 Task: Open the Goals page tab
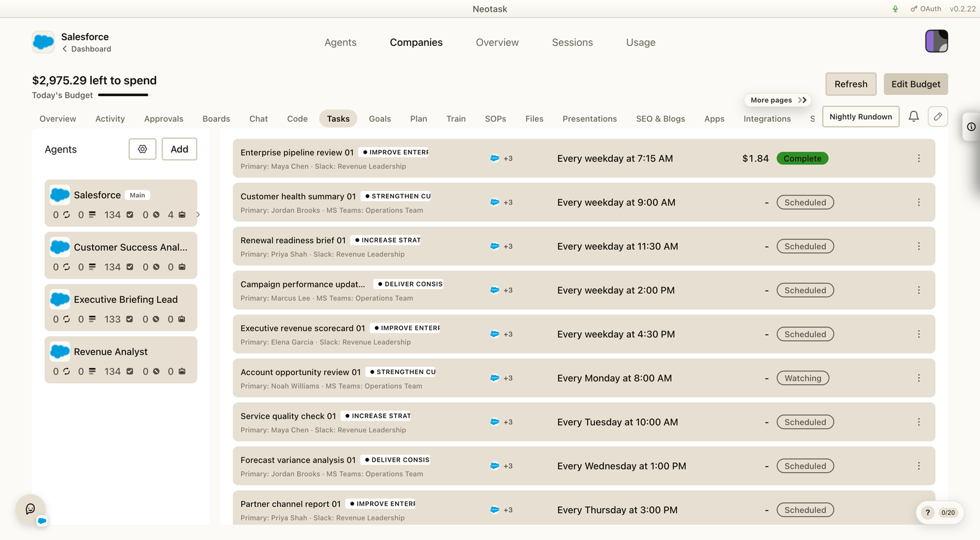pyautogui.click(x=380, y=119)
